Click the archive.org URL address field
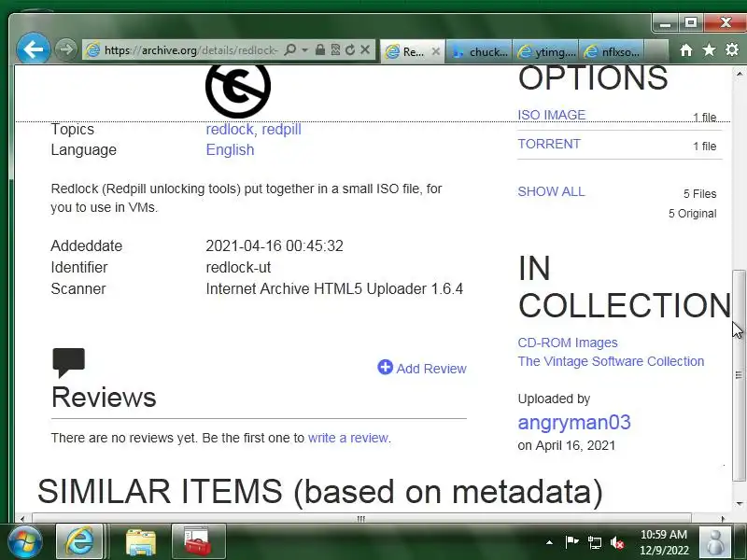This screenshot has height=560, width=747. click(x=190, y=50)
